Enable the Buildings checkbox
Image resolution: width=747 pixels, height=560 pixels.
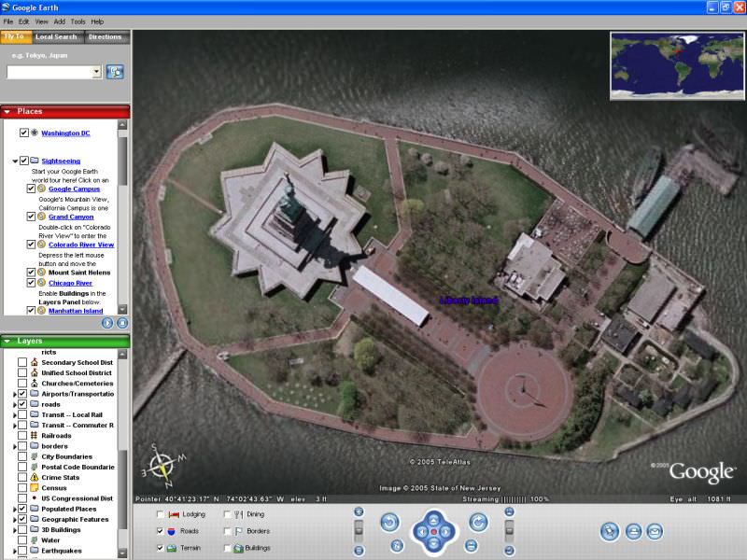[x=227, y=548]
